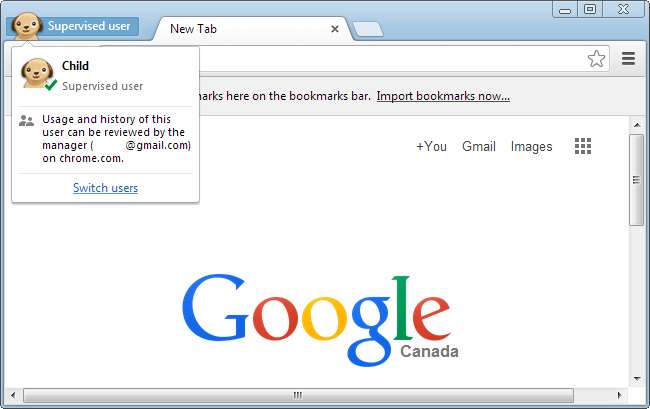Click the bookmark star icon
Screen dimensions: 650x409
(x=596, y=59)
